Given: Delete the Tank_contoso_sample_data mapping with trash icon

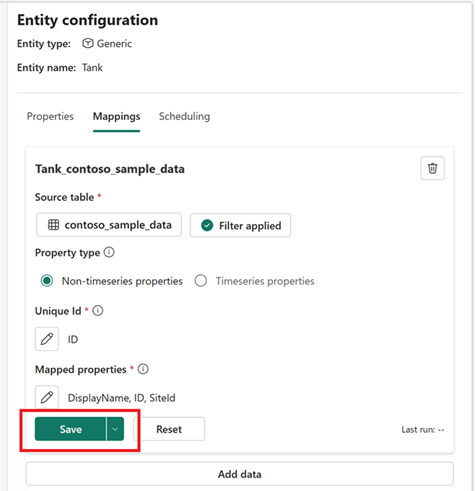Looking at the screenshot, I should click(x=432, y=168).
